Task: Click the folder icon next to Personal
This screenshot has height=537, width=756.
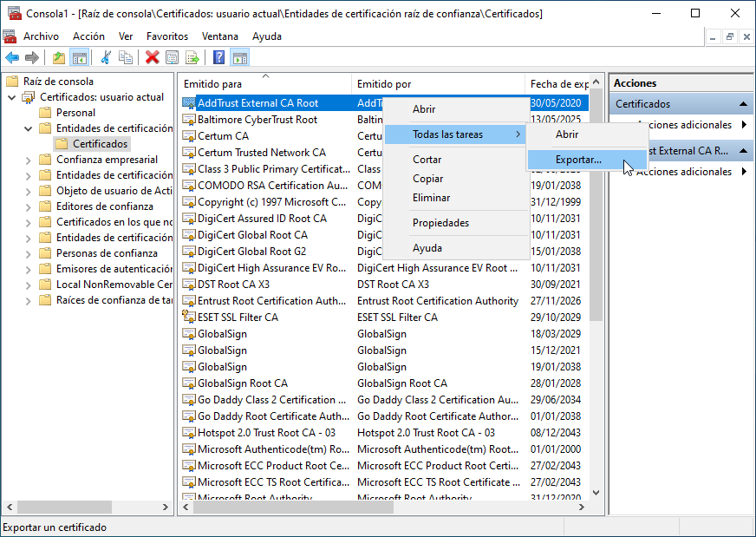Action: pyautogui.click(x=45, y=113)
